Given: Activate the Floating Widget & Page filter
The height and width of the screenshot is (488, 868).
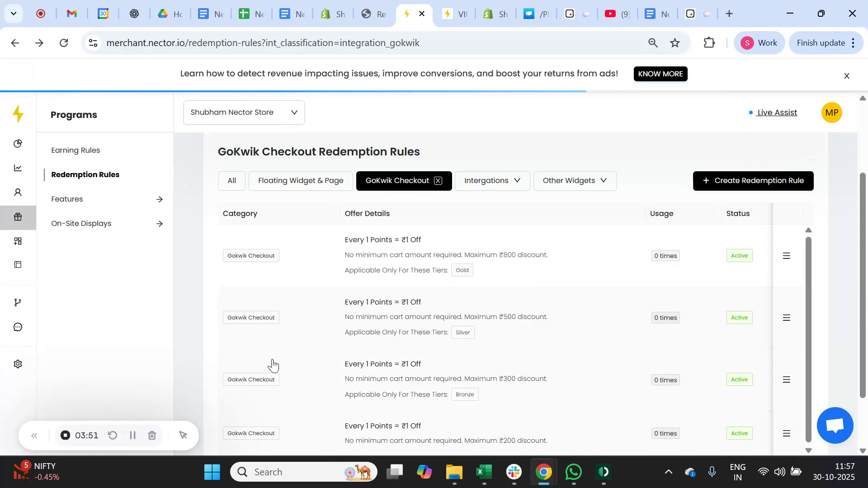Looking at the screenshot, I should coord(301,180).
